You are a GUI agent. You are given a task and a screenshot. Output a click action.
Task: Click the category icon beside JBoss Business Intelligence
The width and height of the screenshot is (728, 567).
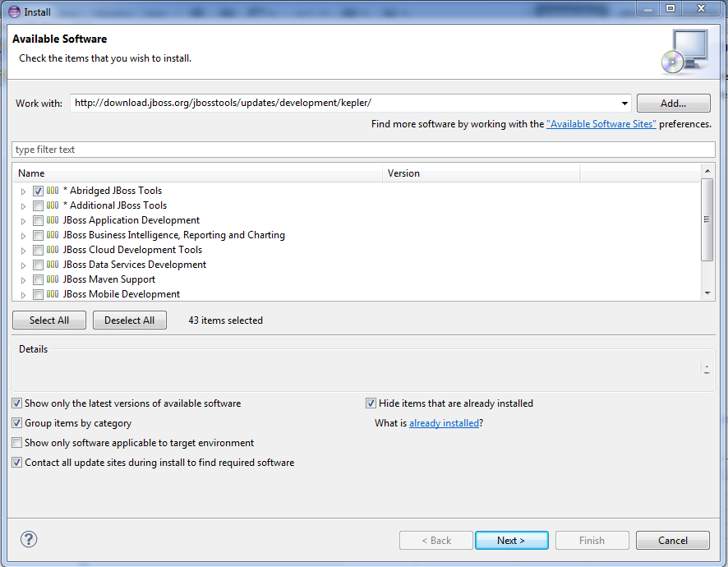click(x=53, y=235)
